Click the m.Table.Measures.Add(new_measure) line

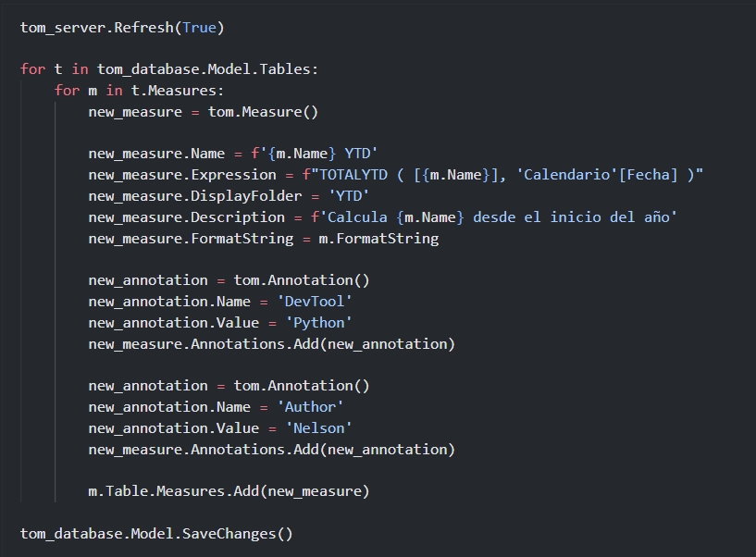point(229,490)
